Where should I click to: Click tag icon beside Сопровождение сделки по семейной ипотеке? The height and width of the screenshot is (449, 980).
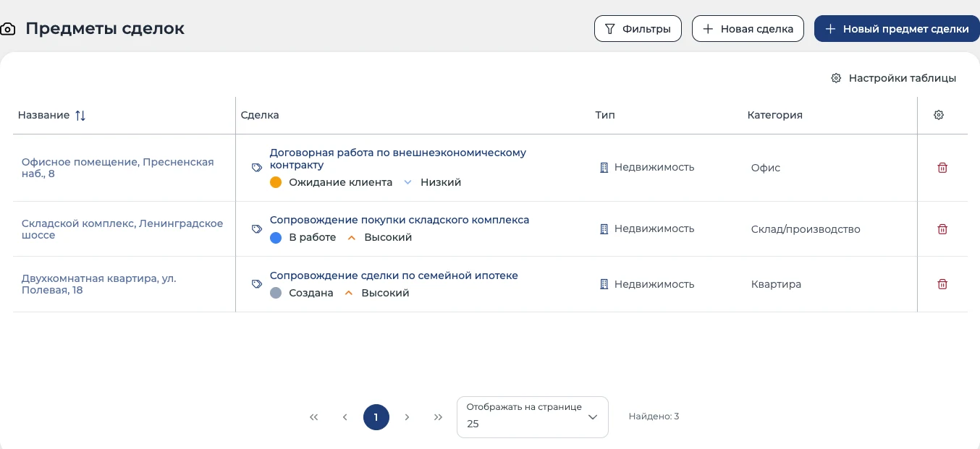tap(257, 284)
